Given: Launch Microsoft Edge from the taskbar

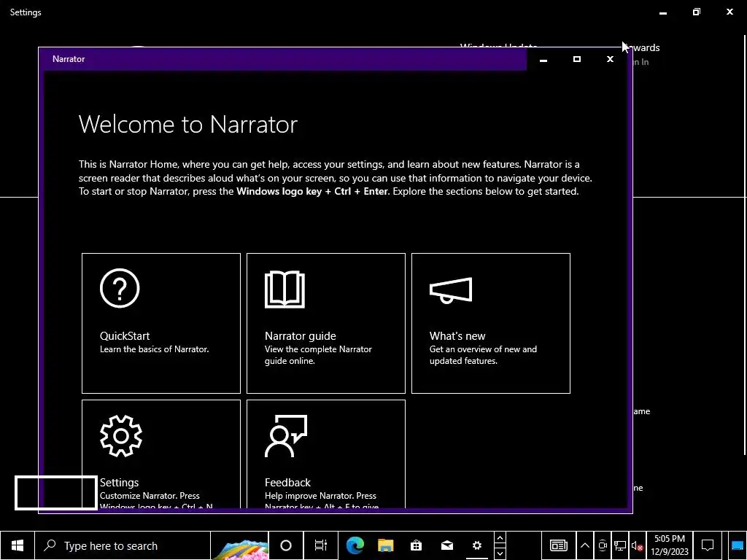Looking at the screenshot, I should tap(355, 545).
